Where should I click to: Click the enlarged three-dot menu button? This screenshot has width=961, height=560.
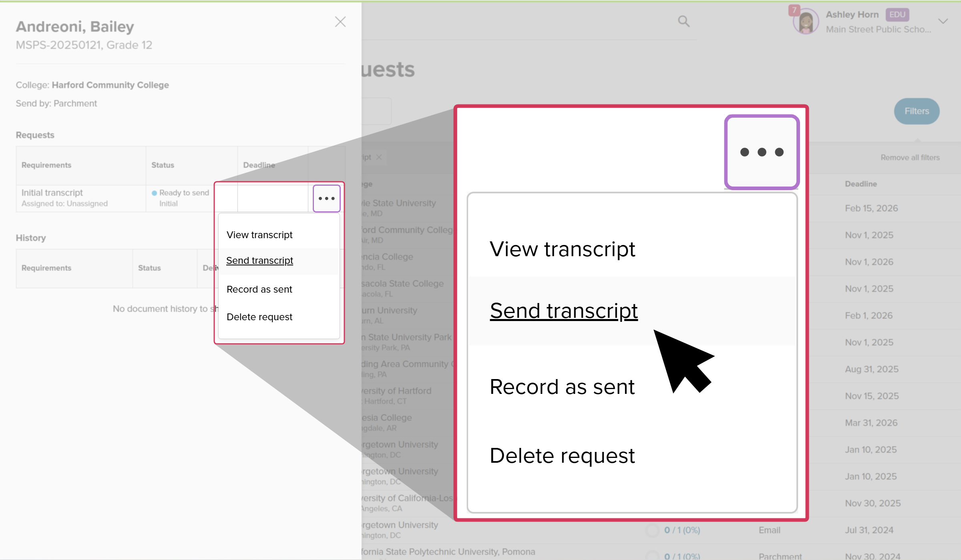click(x=762, y=152)
